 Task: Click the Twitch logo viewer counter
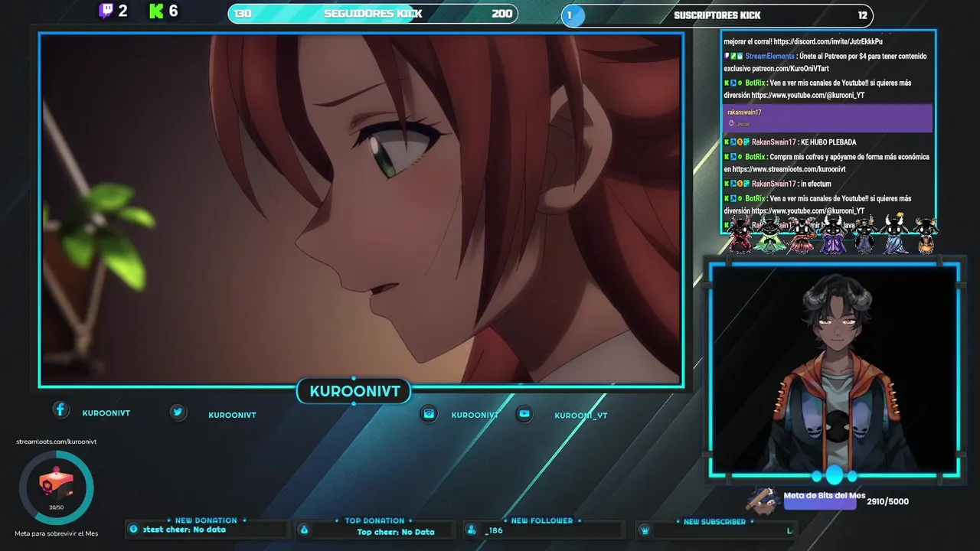pos(113,11)
